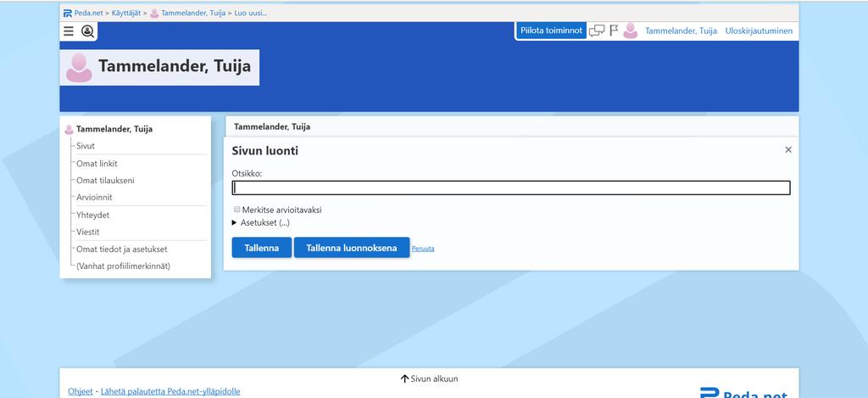The image size is (868, 398).
Task: Click Tallenna luonnoksena button
Action: coord(352,248)
